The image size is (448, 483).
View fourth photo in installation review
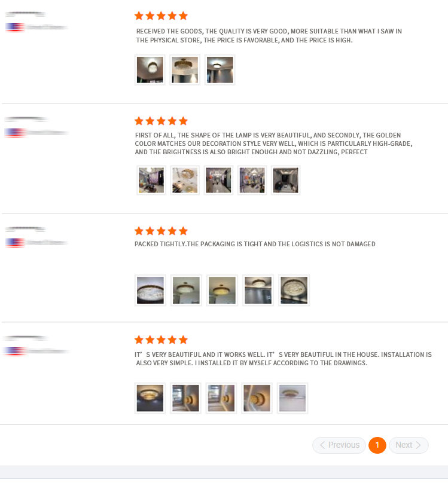257,398
